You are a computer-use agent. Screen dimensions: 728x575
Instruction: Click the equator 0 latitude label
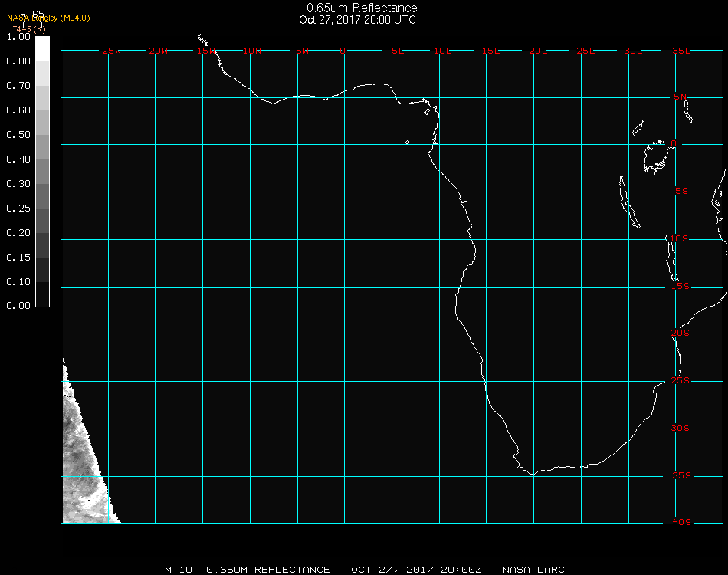click(674, 143)
